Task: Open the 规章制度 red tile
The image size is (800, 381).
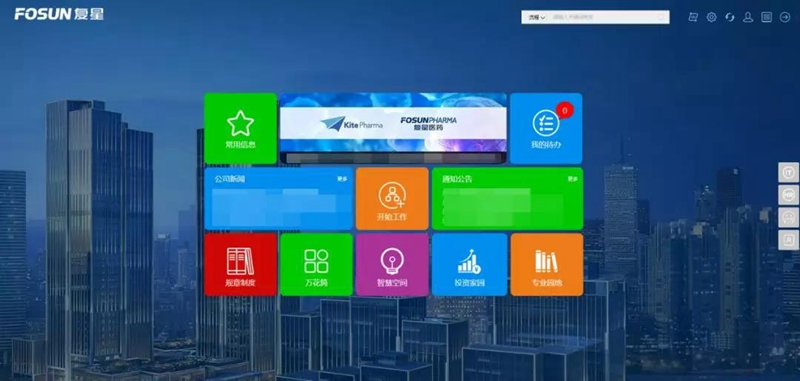Action: 240,264
